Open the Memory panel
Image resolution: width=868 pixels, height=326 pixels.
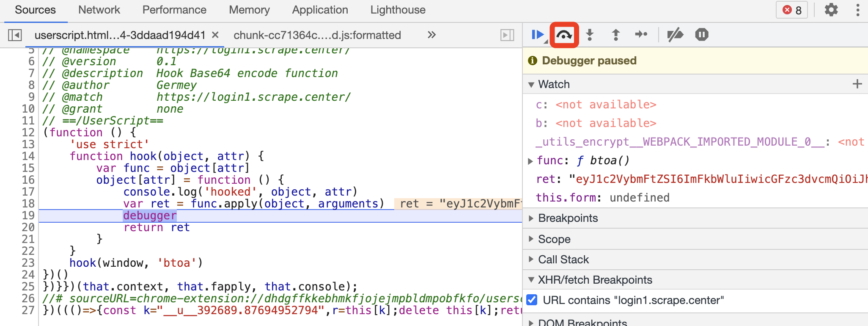click(249, 10)
